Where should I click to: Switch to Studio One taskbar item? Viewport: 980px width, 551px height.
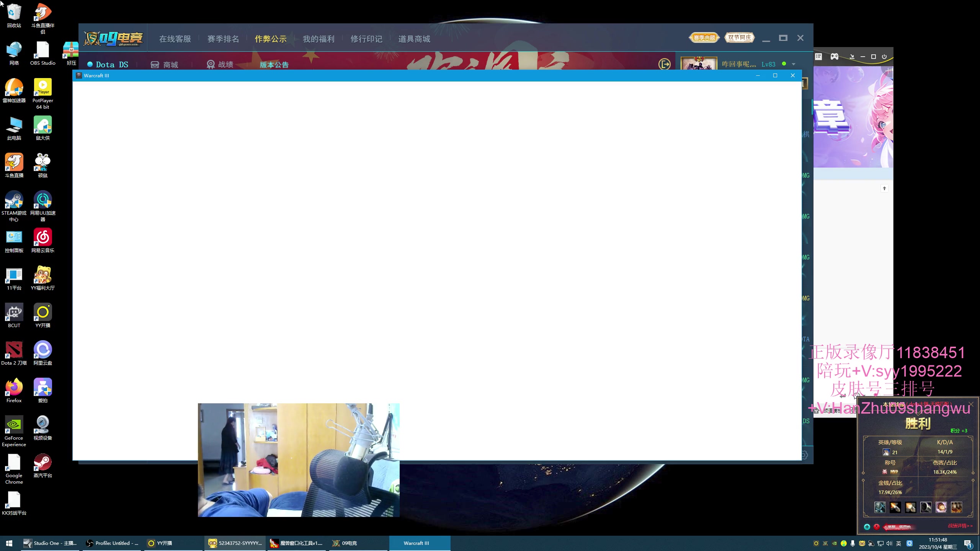(x=50, y=543)
